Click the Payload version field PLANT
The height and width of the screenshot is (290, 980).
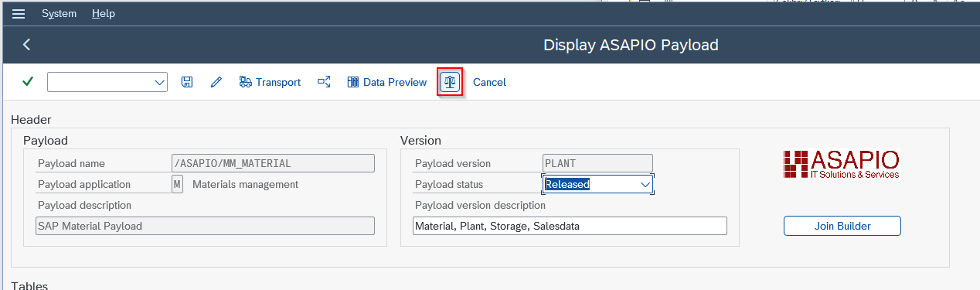597,163
